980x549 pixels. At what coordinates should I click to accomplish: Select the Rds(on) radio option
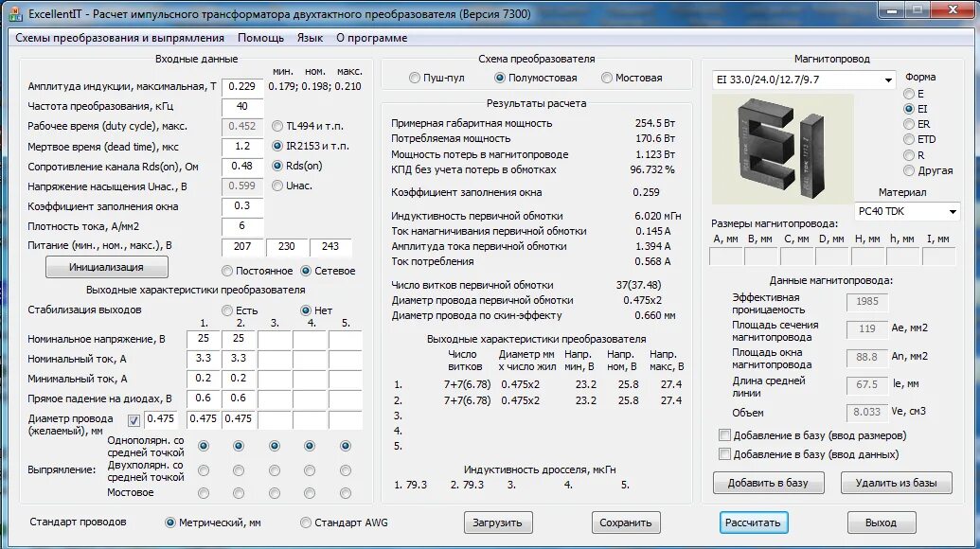point(297,167)
